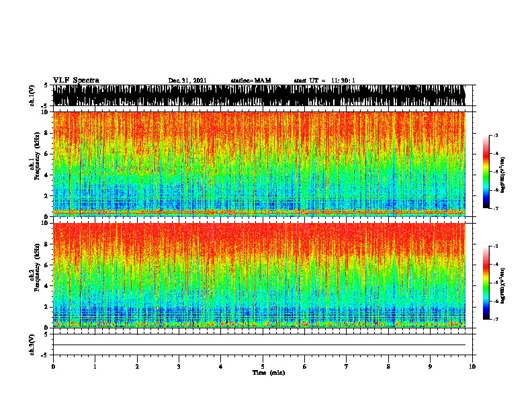
Task: Click the ch.3(V) axis label
Action: click(x=32, y=345)
